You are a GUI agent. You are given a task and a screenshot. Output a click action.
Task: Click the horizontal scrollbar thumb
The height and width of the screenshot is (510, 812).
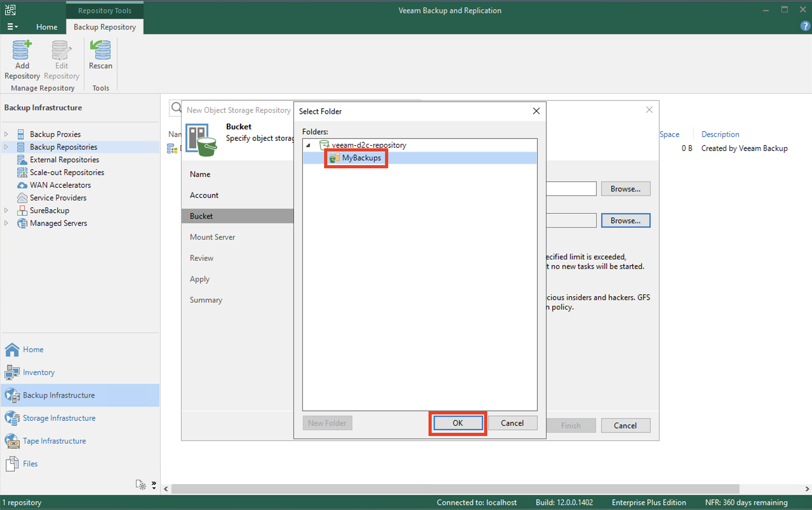tap(455, 489)
